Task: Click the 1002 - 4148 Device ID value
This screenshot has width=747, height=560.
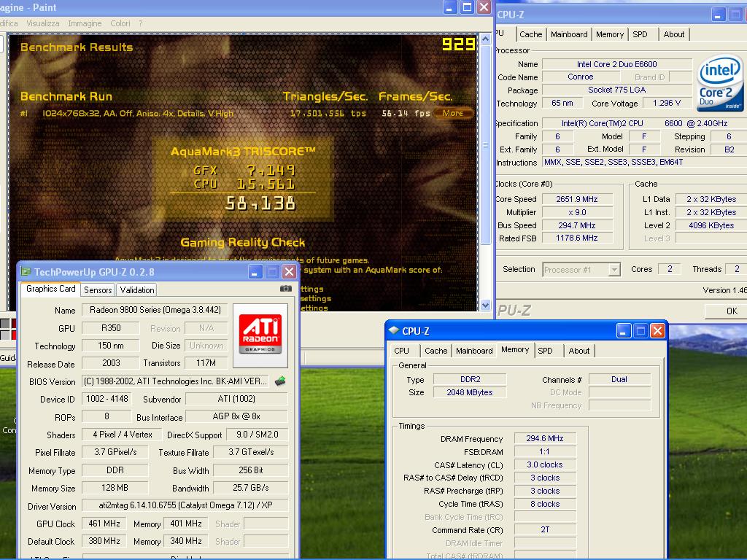Action: (x=107, y=399)
